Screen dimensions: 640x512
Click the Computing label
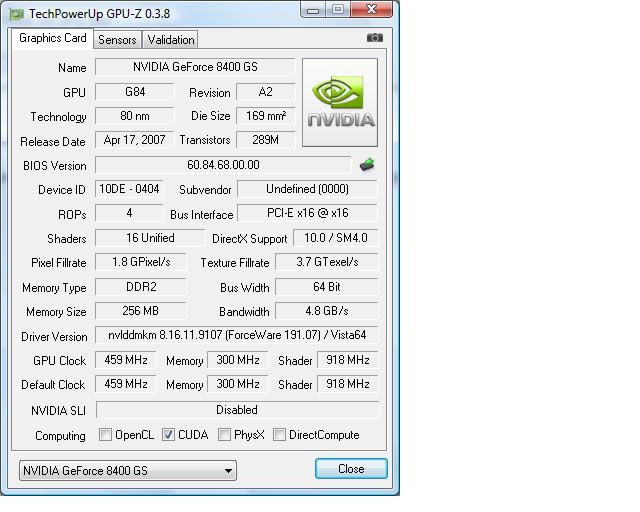tap(60, 436)
